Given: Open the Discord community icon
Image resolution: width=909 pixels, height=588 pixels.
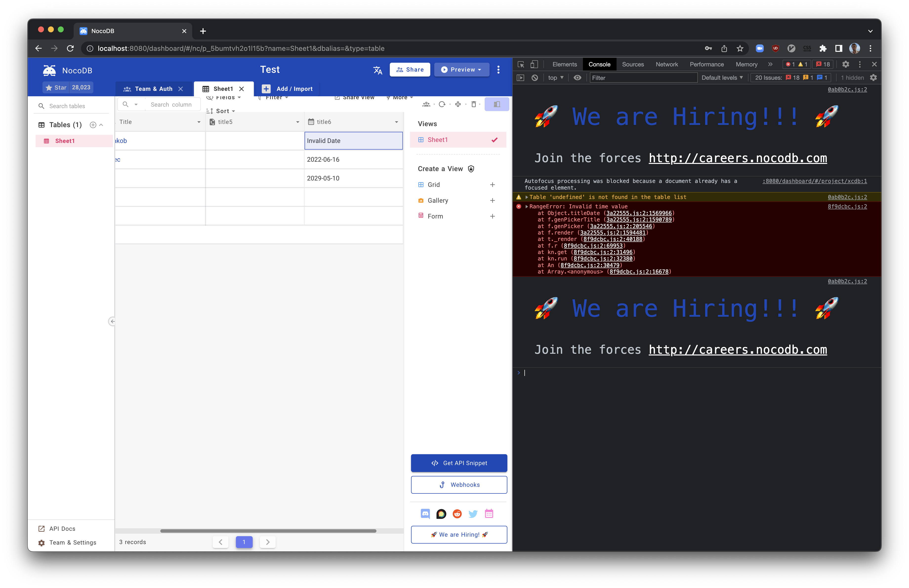Looking at the screenshot, I should click(x=425, y=514).
